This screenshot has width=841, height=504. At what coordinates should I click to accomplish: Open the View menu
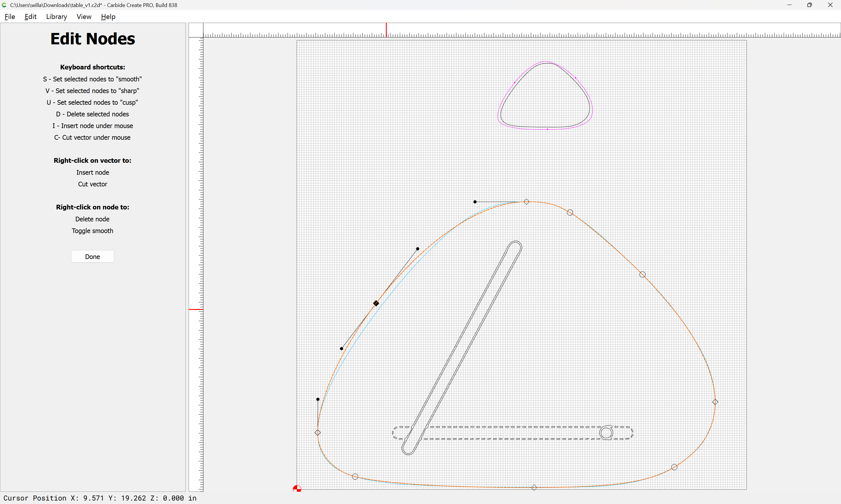coord(84,17)
